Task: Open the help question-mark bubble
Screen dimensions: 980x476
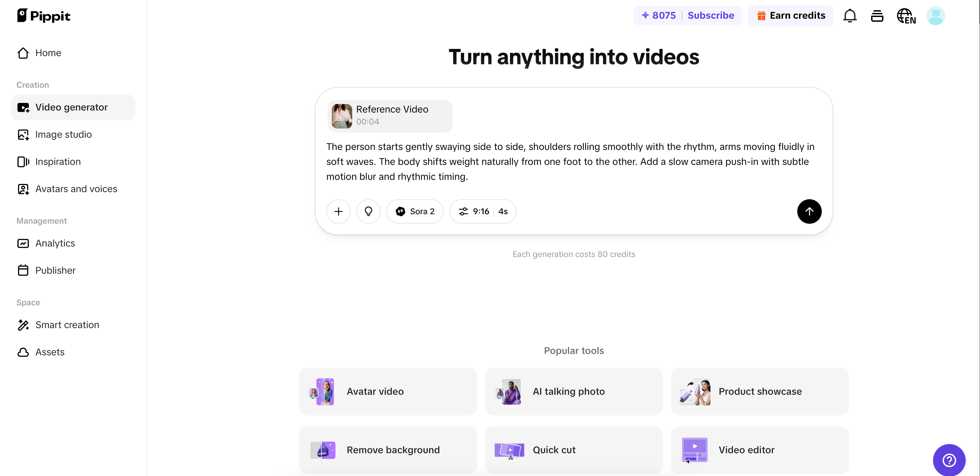Action: pyautogui.click(x=949, y=460)
